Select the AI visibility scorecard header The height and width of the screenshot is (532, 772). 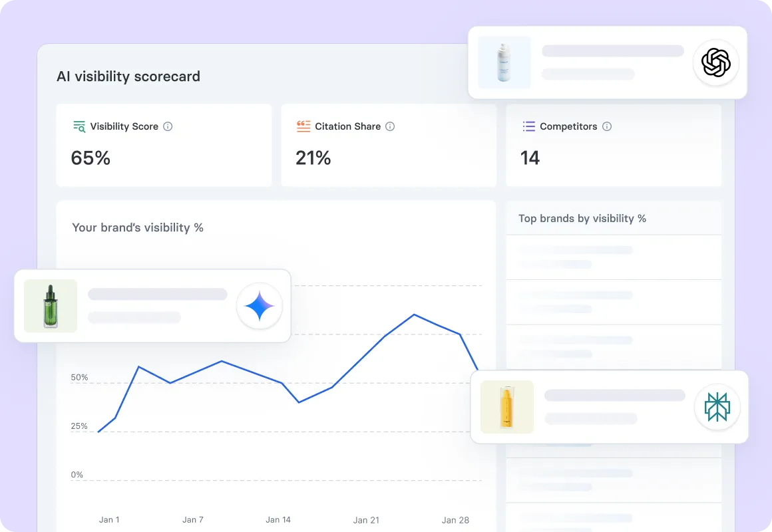click(128, 76)
